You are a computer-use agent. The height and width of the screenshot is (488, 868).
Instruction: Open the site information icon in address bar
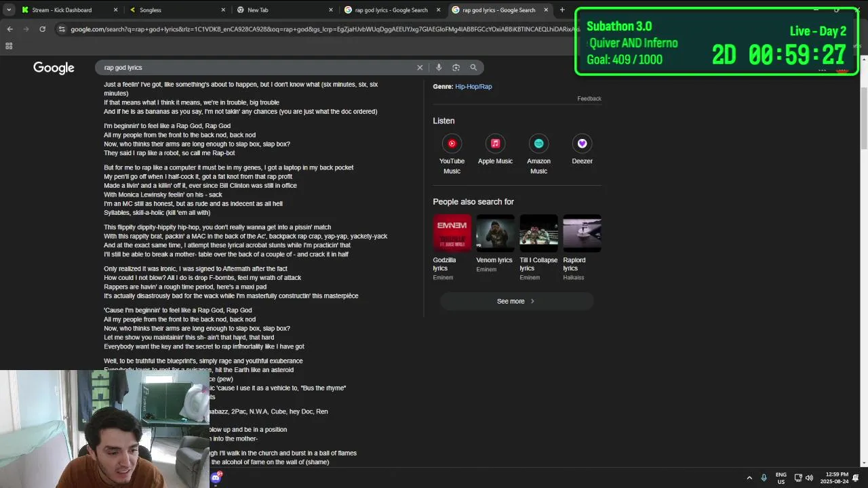(62, 29)
